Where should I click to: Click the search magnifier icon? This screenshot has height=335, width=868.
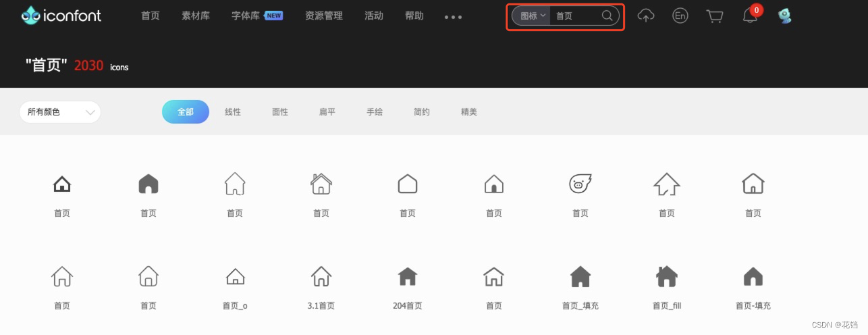pos(607,16)
